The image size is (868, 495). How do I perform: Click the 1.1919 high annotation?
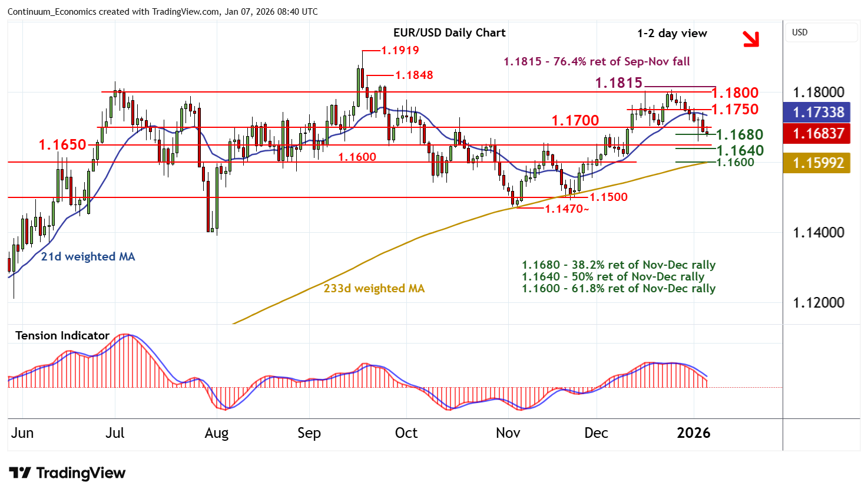click(x=400, y=50)
